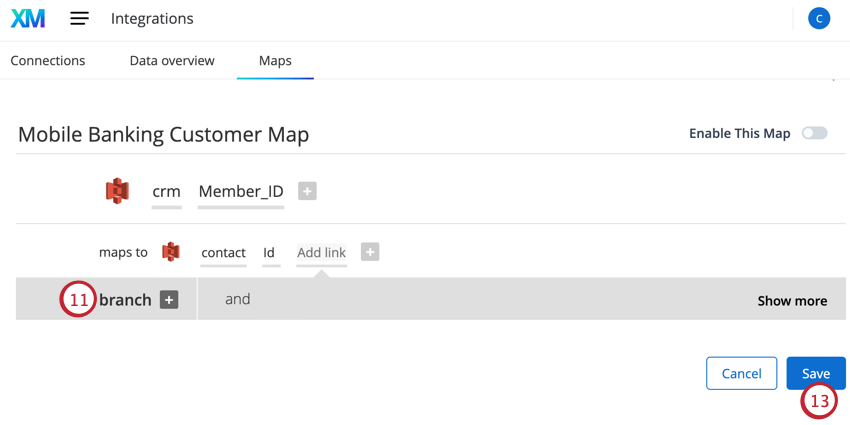Click the Cancel button
850x425 pixels.
742,373
